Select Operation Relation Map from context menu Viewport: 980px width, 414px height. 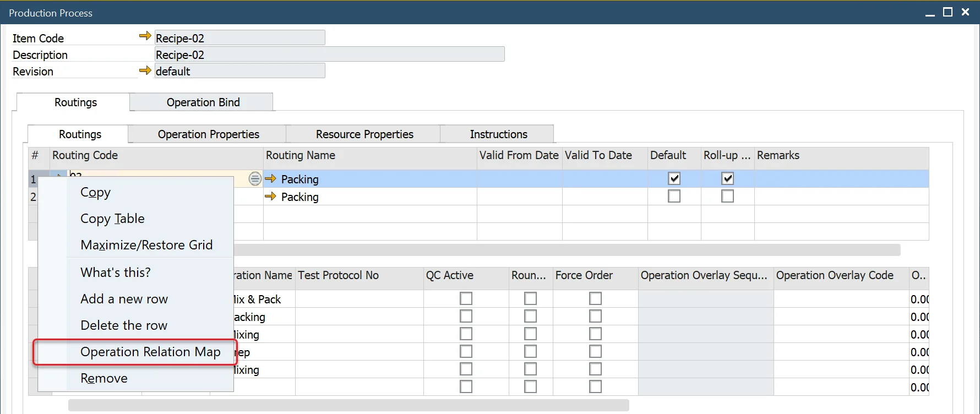150,352
